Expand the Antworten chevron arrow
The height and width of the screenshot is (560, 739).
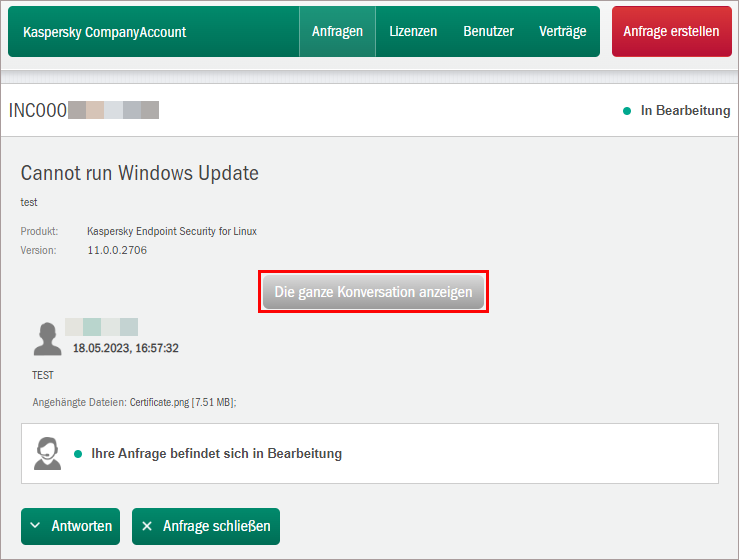point(36,526)
